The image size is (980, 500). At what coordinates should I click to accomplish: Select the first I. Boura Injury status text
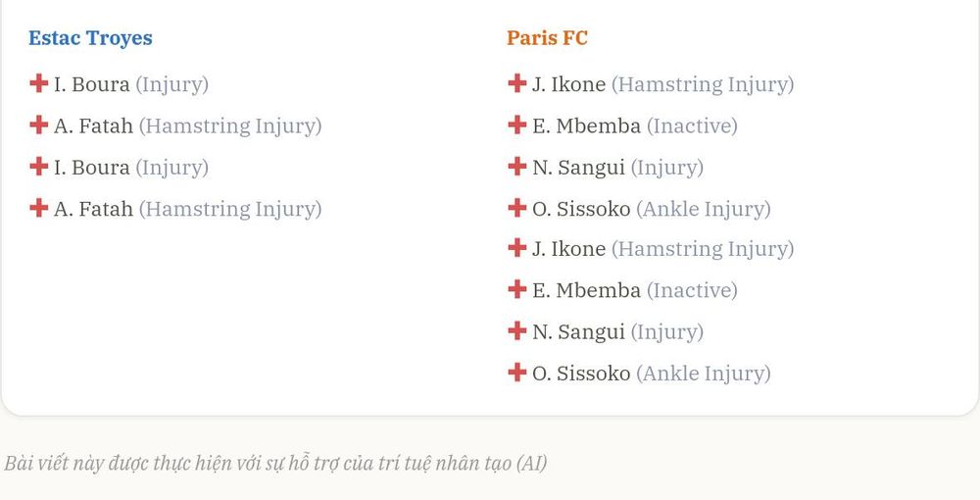click(171, 84)
